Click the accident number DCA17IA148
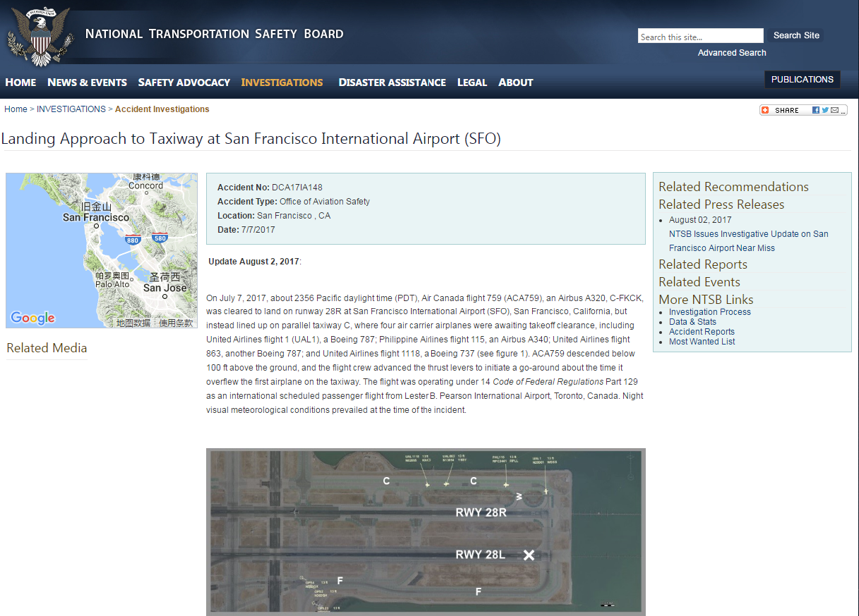The width and height of the screenshot is (859, 616). pyautogui.click(x=297, y=188)
